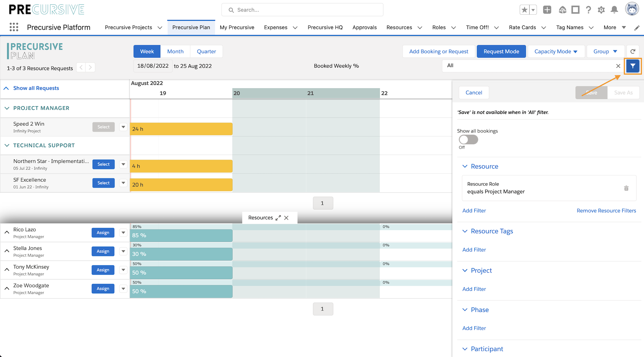644x357 pixels.
Task: Expand Rico Lazo resource row
Action: coord(7,232)
